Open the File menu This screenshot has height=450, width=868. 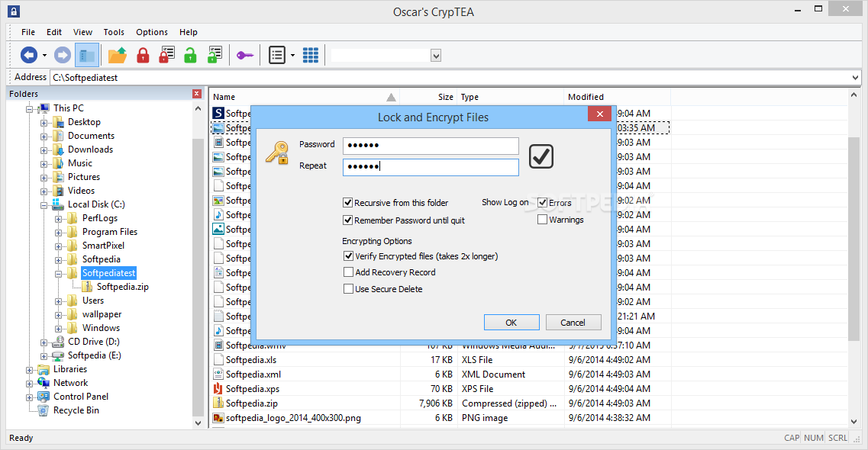[x=28, y=32]
